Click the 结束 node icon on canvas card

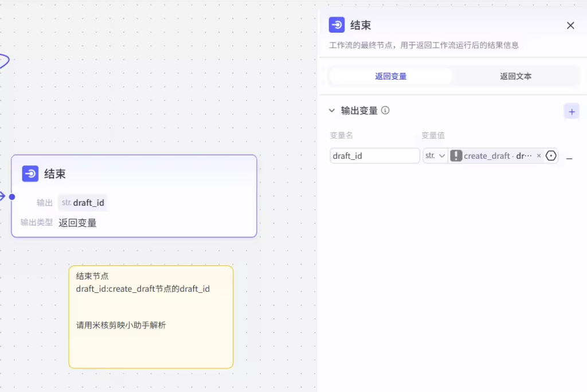tap(30, 174)
